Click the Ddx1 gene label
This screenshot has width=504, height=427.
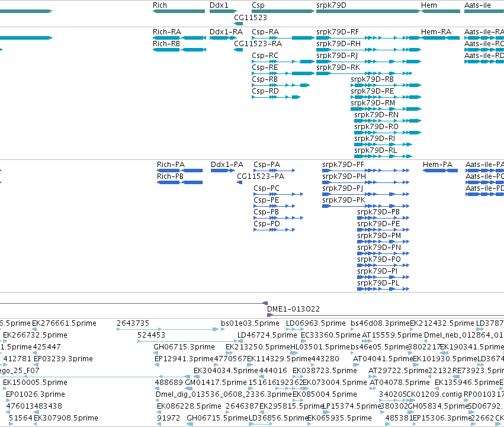point(219,5)
